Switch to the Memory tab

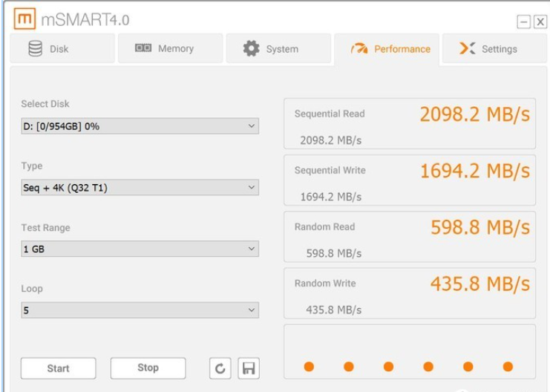[170, 48]
